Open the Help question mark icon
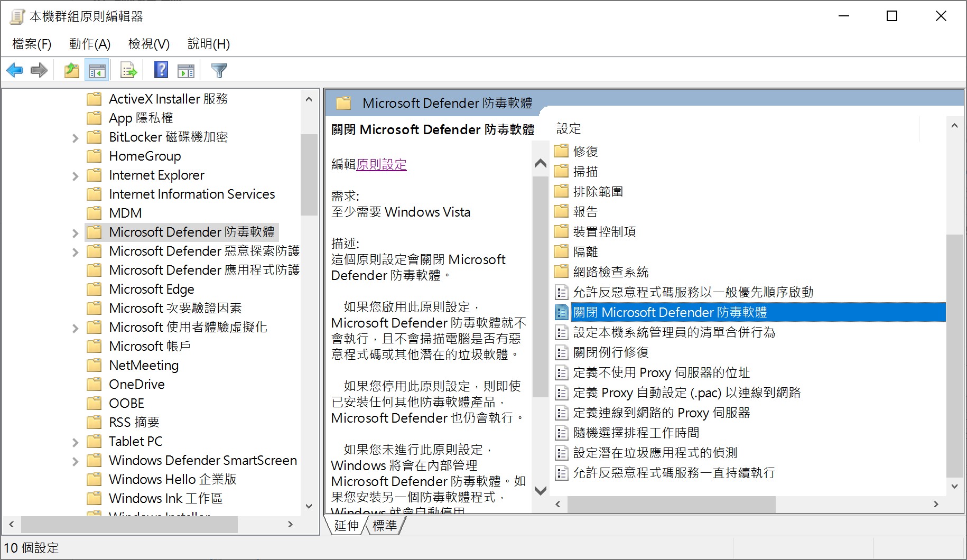Image resolution: width=967 pixels, height=560 pixels. 161,70
